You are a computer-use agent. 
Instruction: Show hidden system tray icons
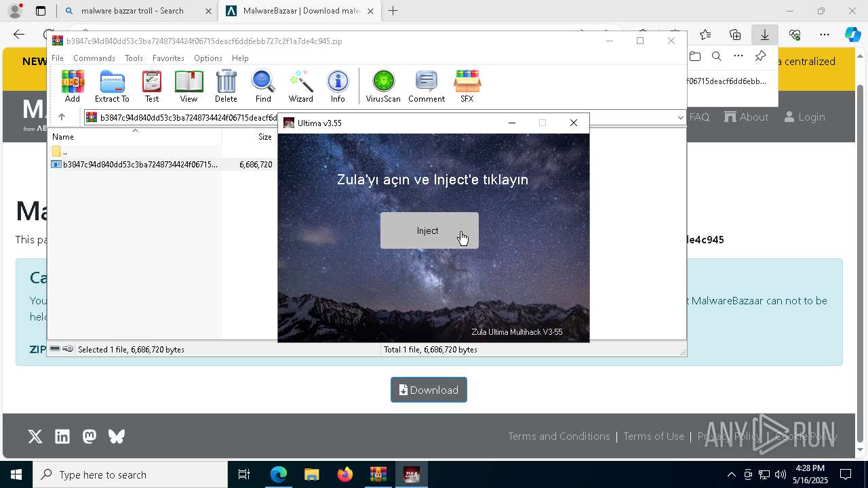[731, 474]
